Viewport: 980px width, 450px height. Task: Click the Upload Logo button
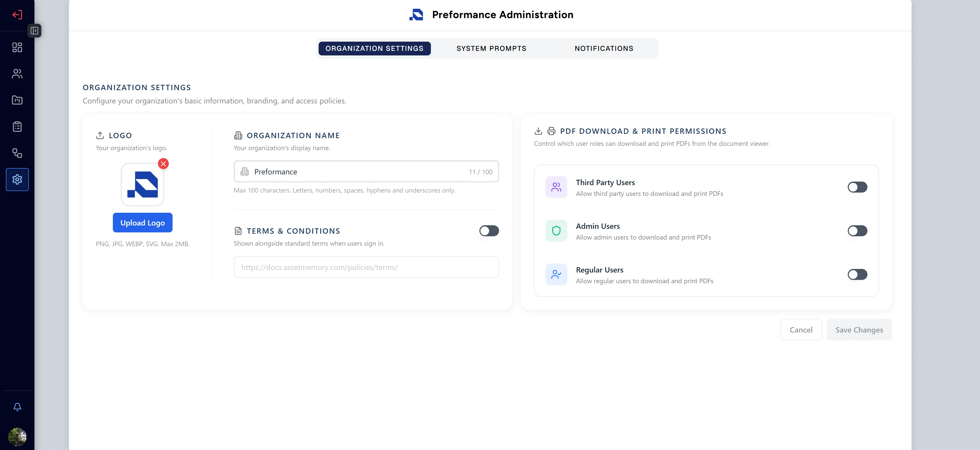coord(143,223)
